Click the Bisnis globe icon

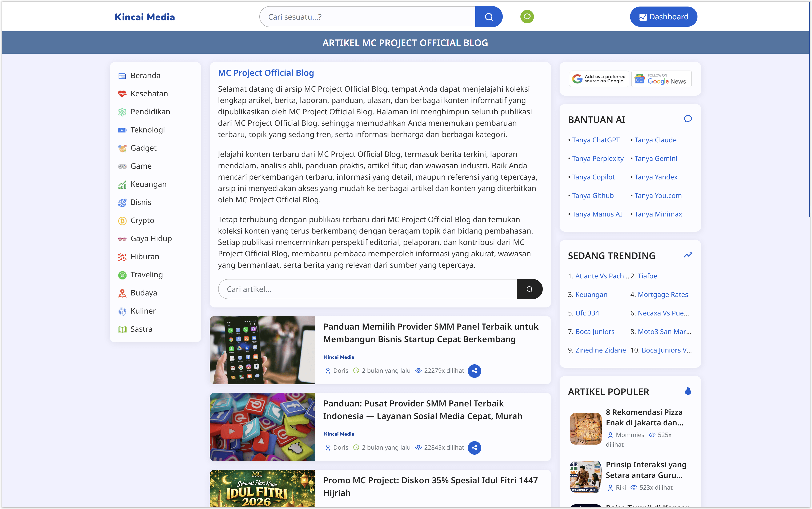(122, 203)
